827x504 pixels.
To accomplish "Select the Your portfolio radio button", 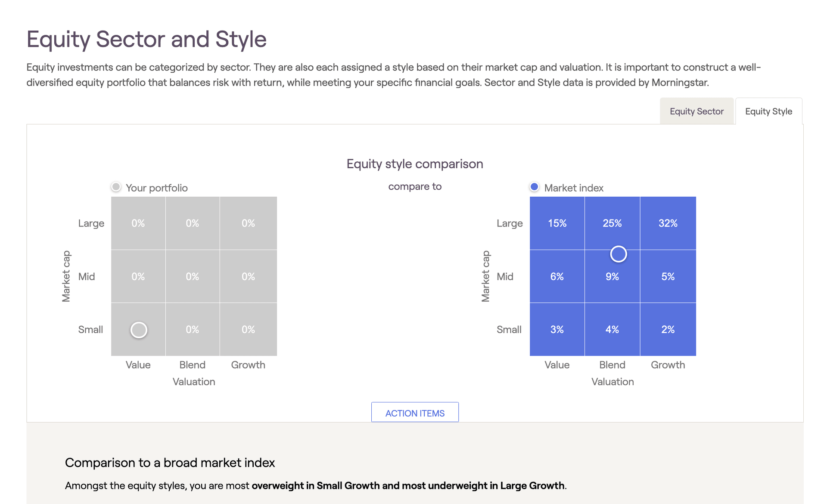I will click(115, 187).
